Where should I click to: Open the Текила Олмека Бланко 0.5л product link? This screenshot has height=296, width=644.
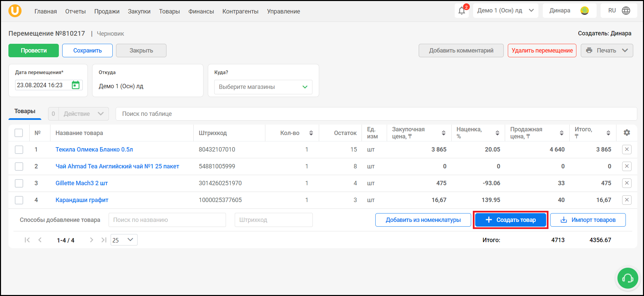(x=94, y=150)
